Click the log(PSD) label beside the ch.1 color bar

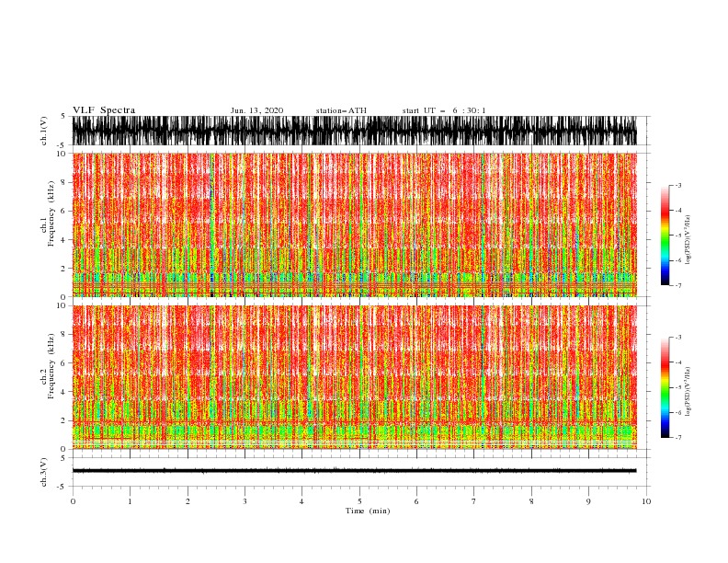(688, 240)
